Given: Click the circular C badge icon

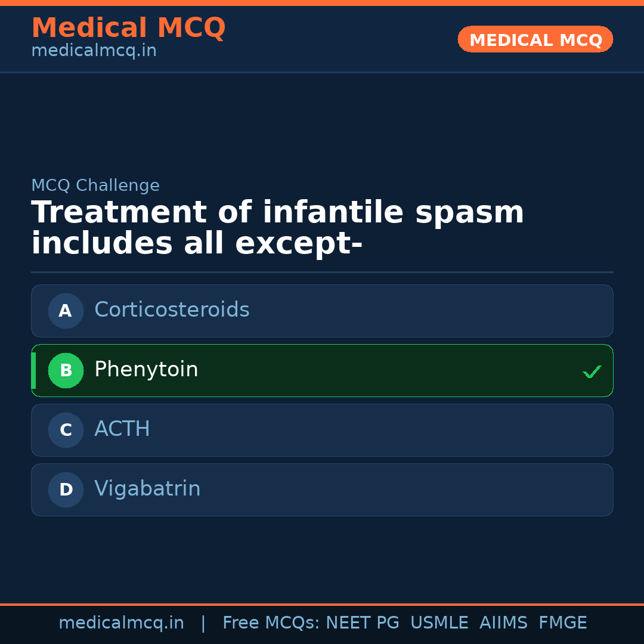Looking at the screenshot, I should click(66, 430).
